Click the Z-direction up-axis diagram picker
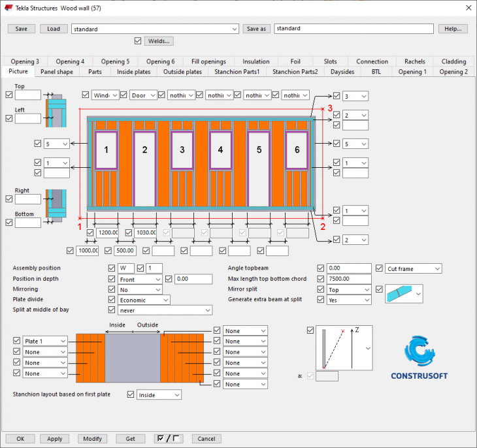The width and height of the screenshot is (477, 448). tap(345, 348)
